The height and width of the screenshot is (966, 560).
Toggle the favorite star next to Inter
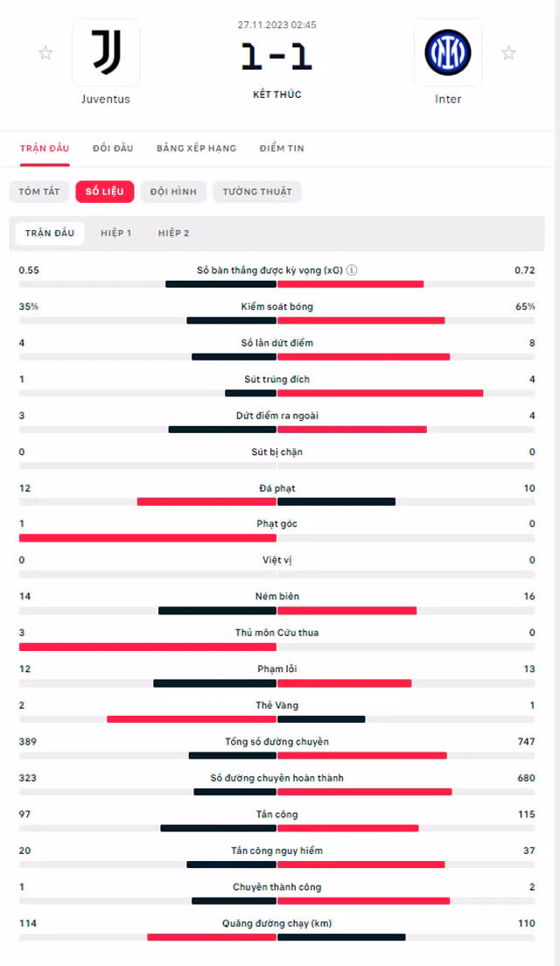pos(508,53)
